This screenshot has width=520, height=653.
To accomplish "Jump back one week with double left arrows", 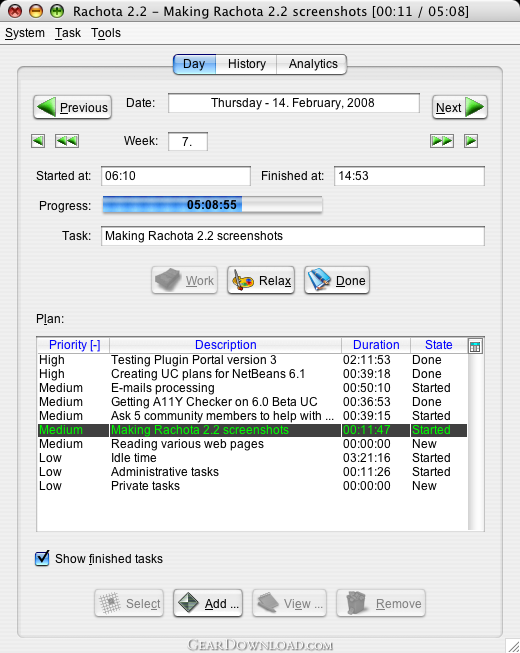I will point(67,141).
